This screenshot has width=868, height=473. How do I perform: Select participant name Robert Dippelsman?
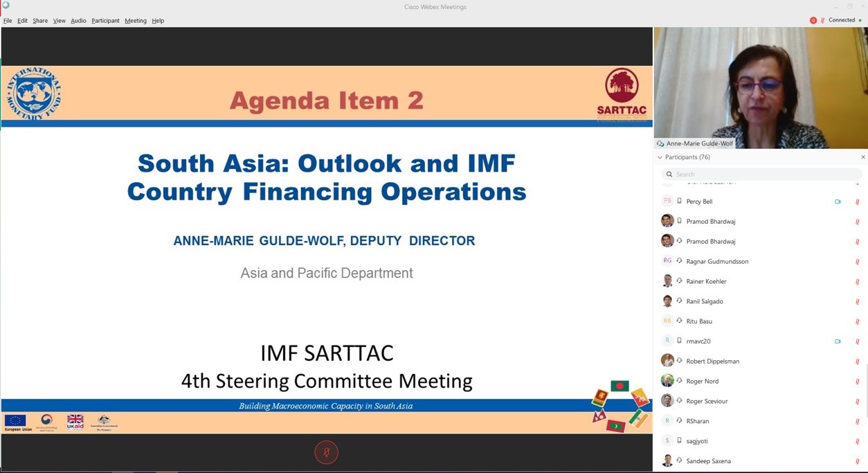pyautogui.click(x=713, y=362)
